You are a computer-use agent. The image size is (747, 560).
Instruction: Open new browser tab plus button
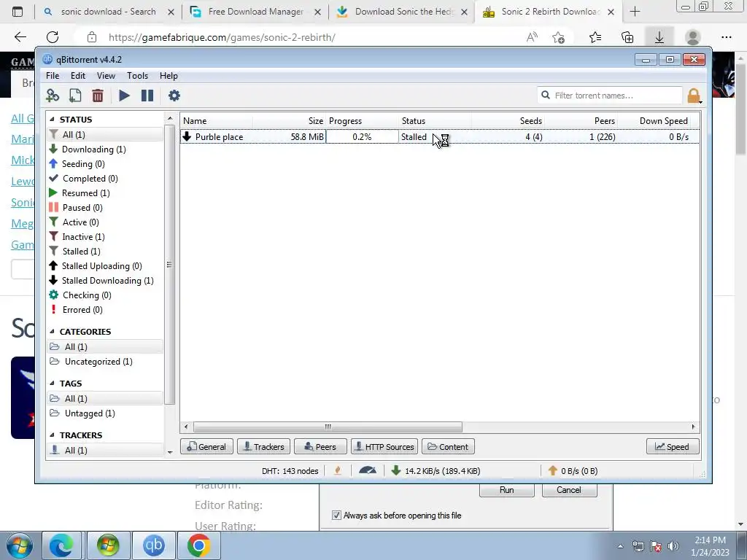635,12
